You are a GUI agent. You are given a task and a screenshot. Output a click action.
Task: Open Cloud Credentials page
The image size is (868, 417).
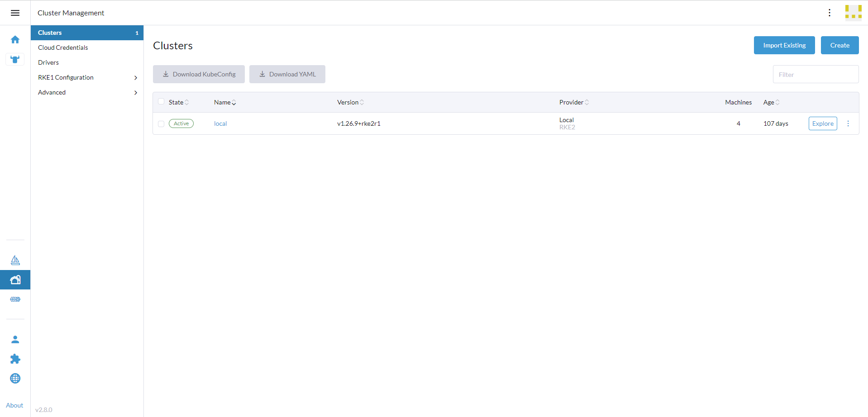[x=63, y=47]
